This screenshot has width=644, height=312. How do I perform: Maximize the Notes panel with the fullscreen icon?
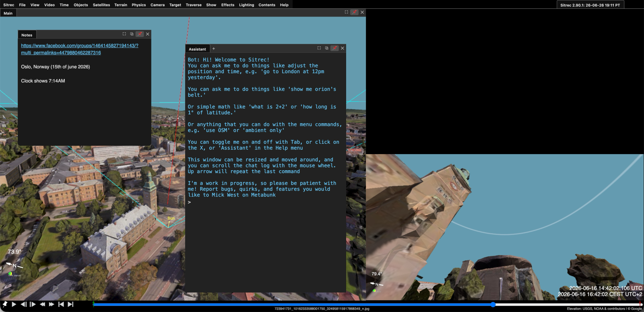[x=124, y=34]
